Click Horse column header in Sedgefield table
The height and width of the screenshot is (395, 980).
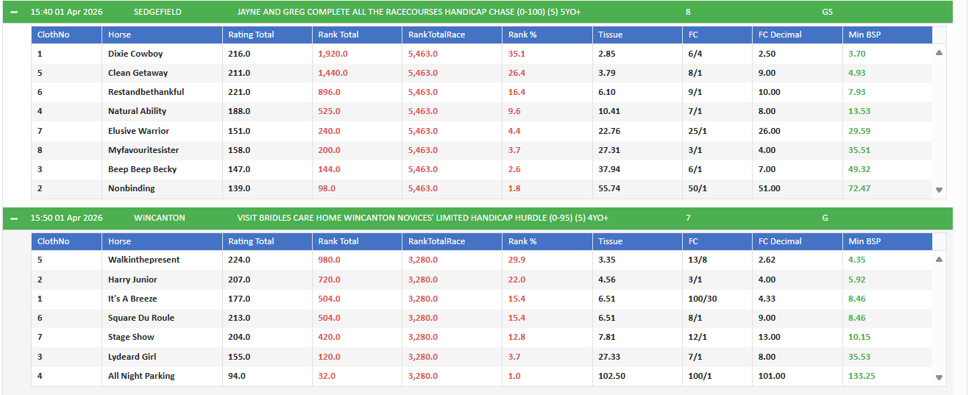pos(120,35)
